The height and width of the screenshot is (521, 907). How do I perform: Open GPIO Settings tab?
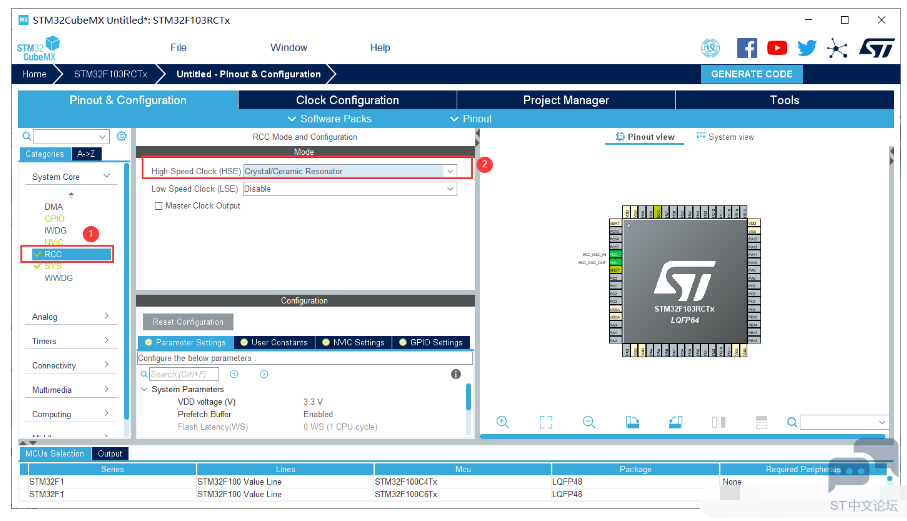point(431,342)
